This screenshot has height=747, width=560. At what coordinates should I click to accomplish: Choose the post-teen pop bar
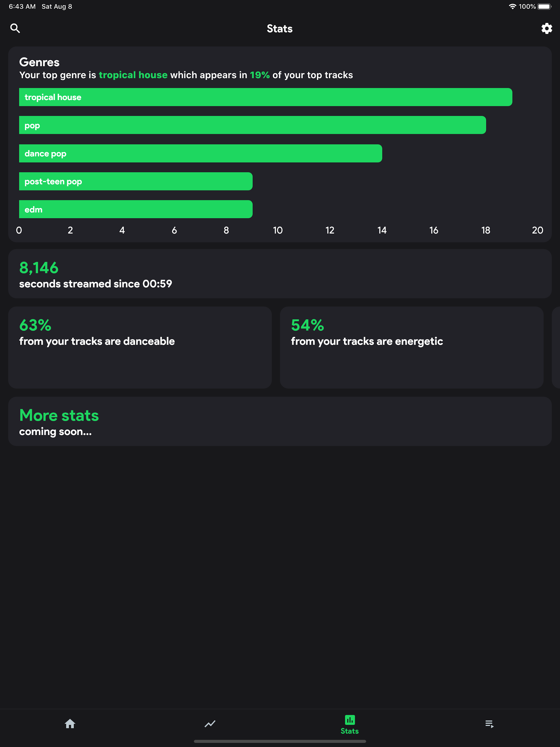[135, 181]
